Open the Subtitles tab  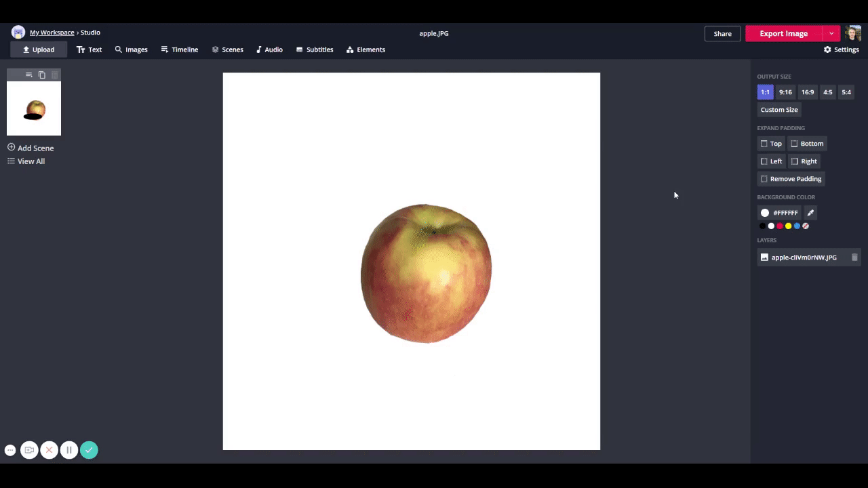(x=315, y=49)
